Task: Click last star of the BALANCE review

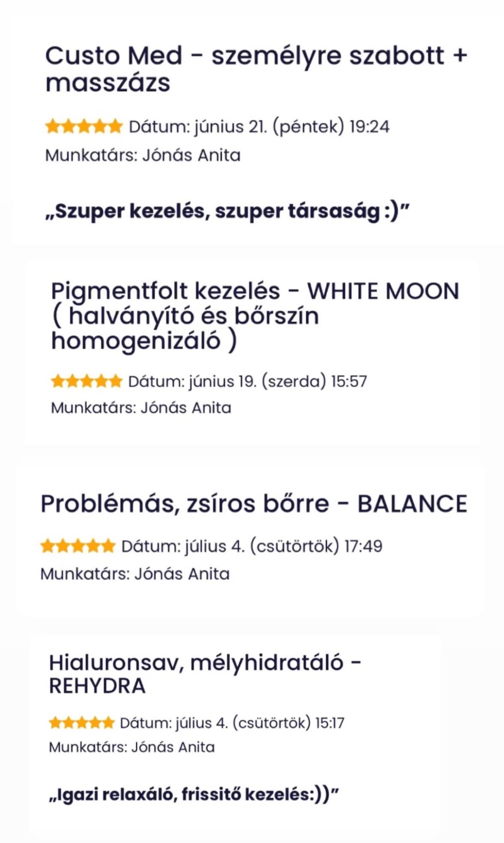Action: (x=107, y=546)
